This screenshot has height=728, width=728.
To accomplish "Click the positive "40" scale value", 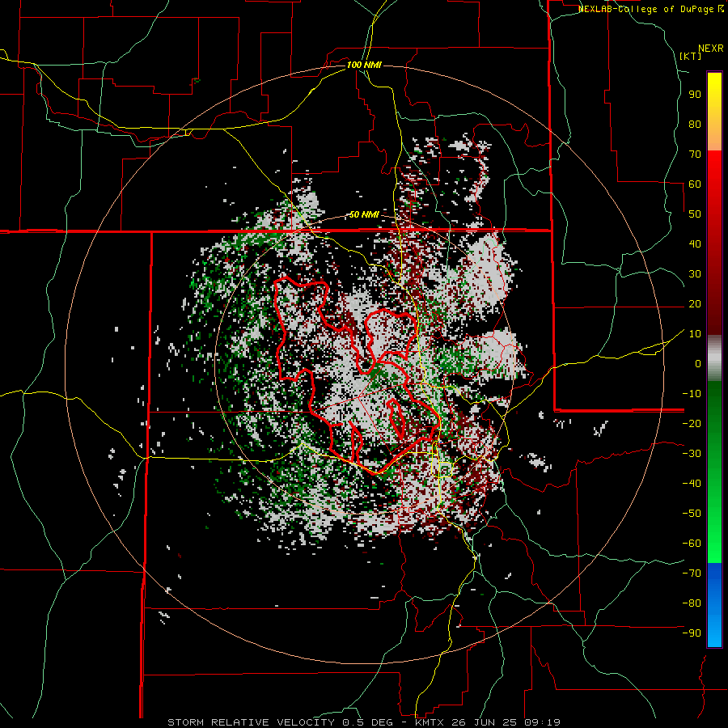I will (x=695, y=244).
